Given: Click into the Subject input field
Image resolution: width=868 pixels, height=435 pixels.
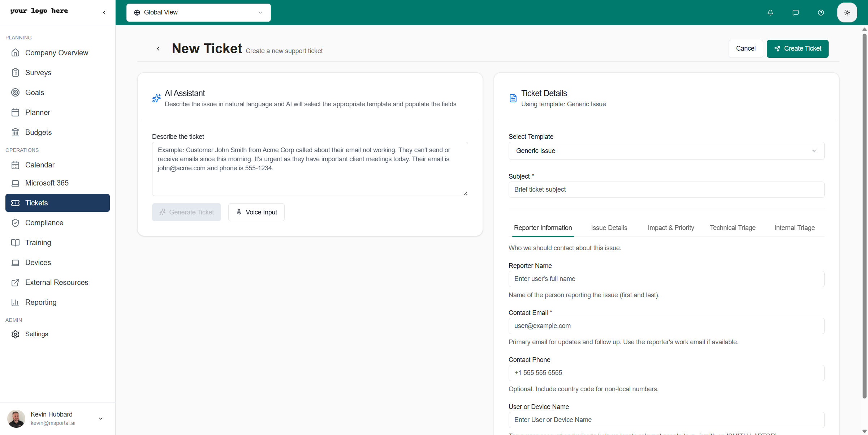Looking at the screenshot, I should point(666,189).
